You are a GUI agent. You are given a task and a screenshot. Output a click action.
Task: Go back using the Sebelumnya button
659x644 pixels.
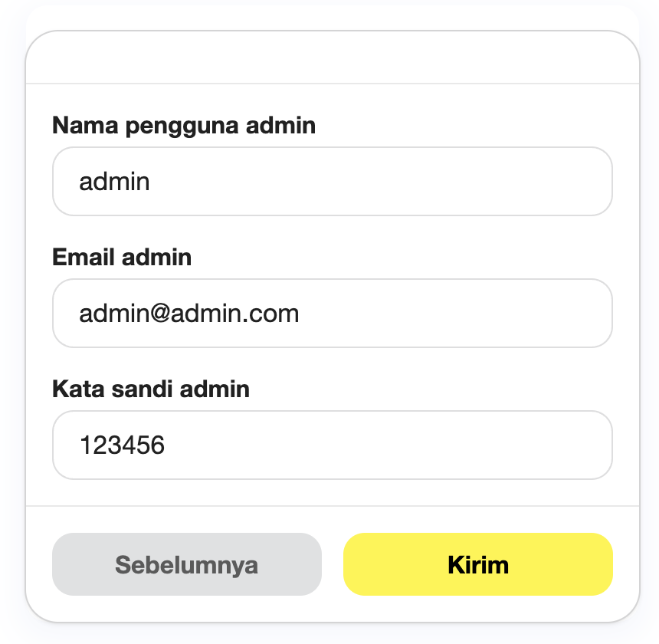187,564
